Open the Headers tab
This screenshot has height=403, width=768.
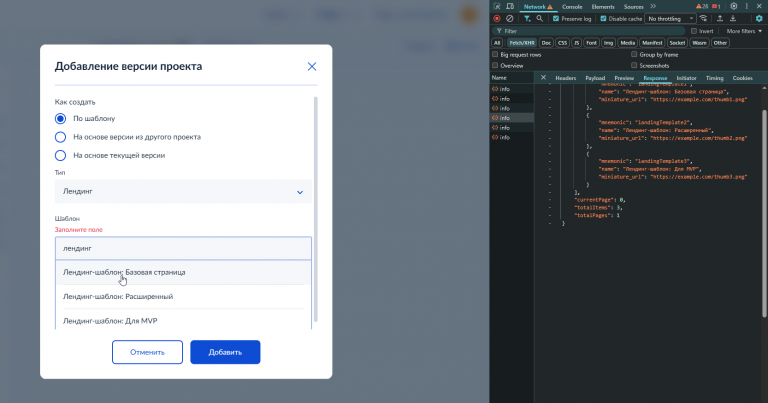tap(566, 78)
